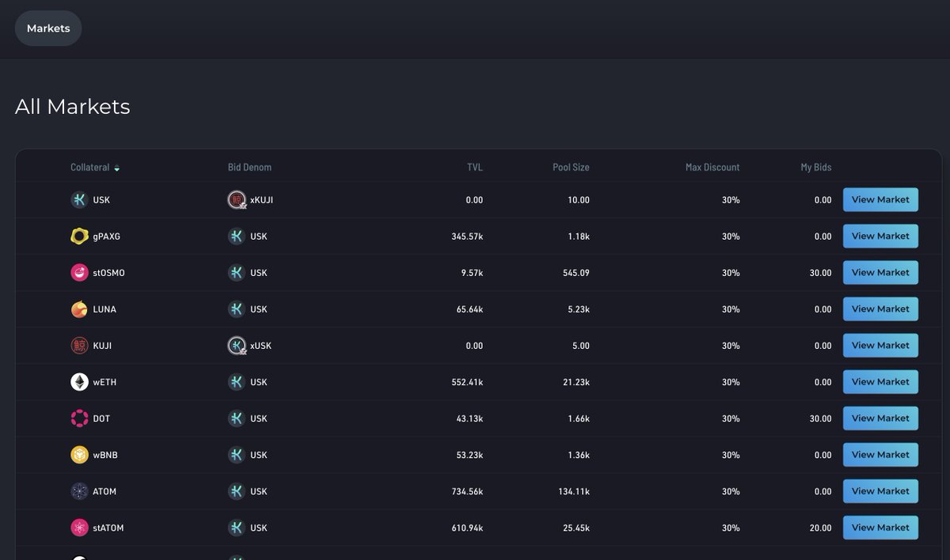950x560 pixels.
Task: Click the stOSMO collateral token icon
Action: (x=79, y=273)
